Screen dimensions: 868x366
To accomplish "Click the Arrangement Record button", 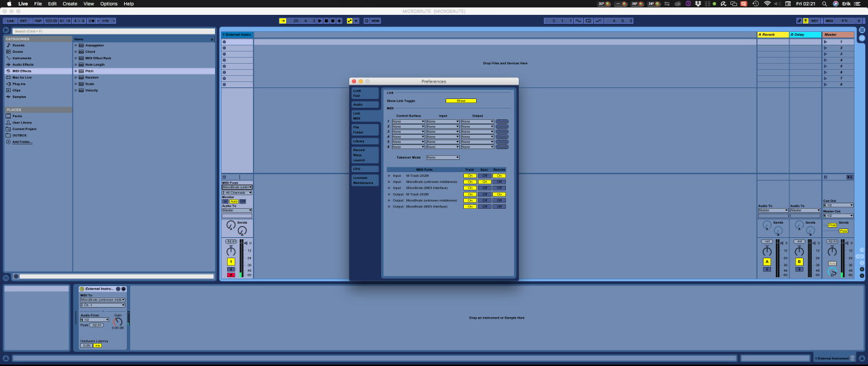I will click(333, 21).
